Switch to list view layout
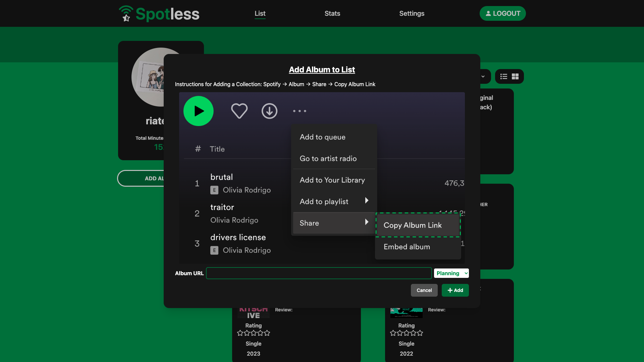 503,76
